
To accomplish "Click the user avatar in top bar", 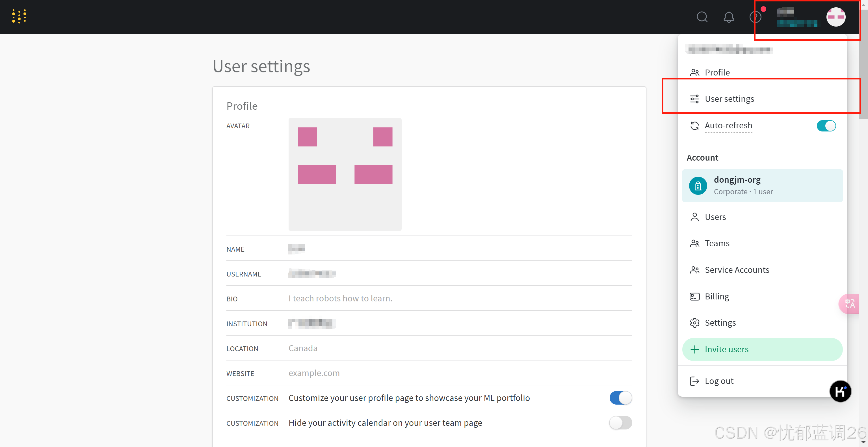I will [x=836, y=17].
